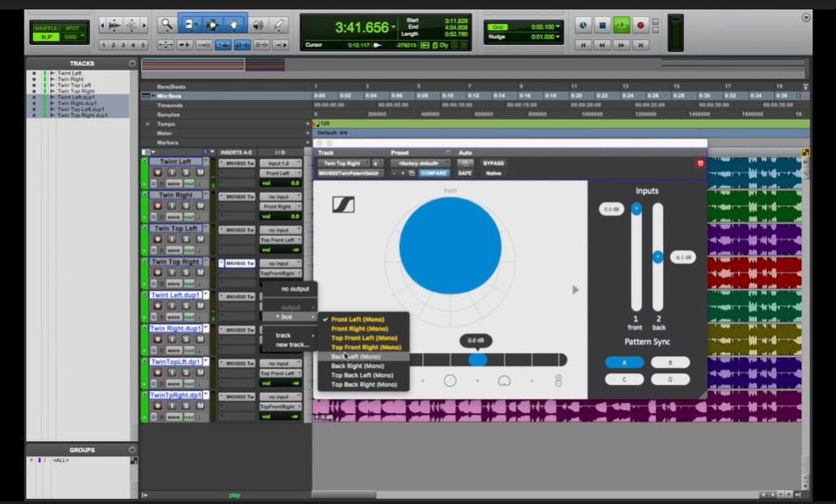Open the plug-in factory default preset dropdown

point(421,163)
